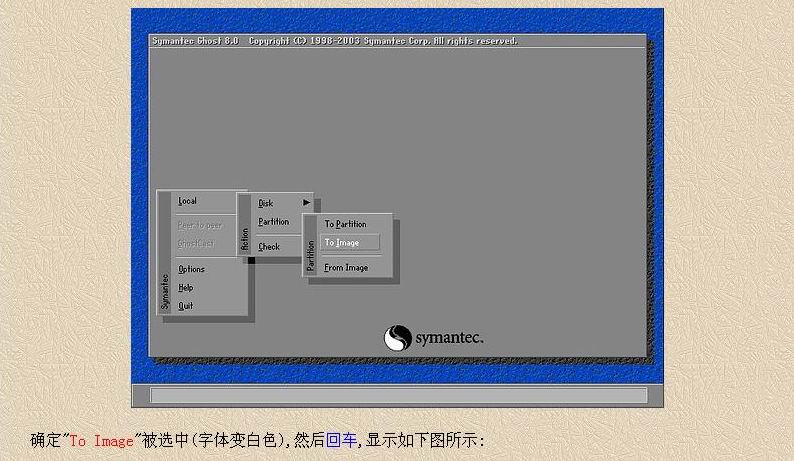794x461 pixels.
Task: Click the red "To Image" caption text
Action: coord(101,441)
